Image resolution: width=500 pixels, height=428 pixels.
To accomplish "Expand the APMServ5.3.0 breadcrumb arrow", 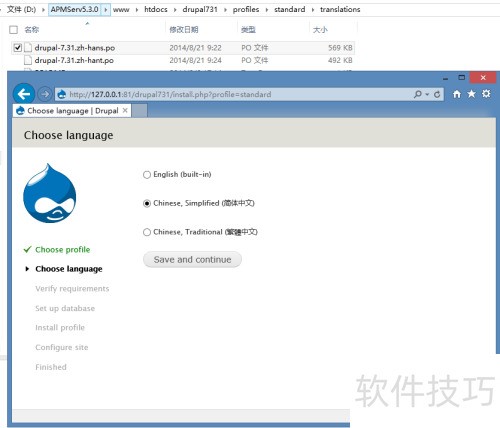I will click(x=106, y=10).
